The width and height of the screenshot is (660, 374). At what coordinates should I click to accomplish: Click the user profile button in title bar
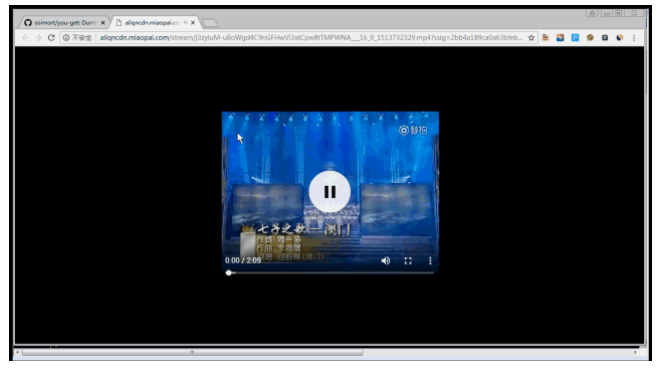[x=592, y=13]
